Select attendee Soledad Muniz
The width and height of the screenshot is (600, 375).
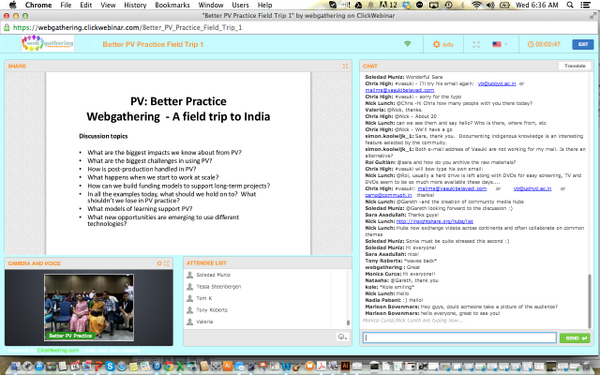point(213,275)
